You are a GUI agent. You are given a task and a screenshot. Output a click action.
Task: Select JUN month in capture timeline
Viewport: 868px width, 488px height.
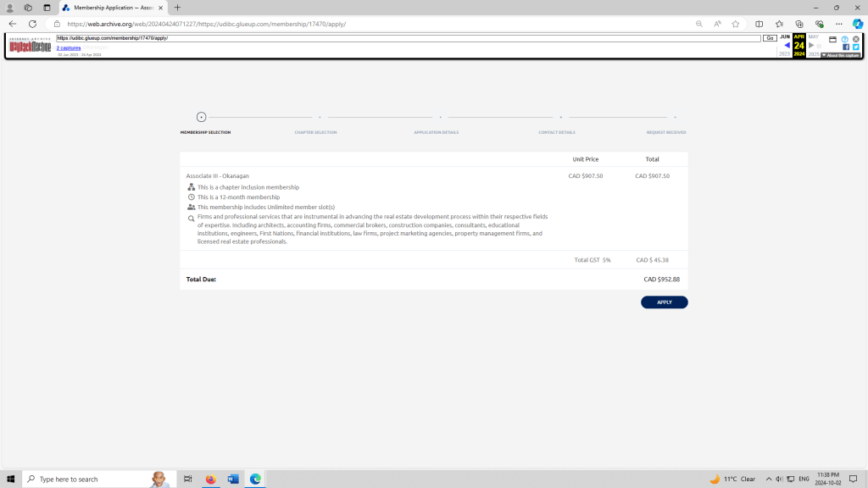(x=785, y=37)
